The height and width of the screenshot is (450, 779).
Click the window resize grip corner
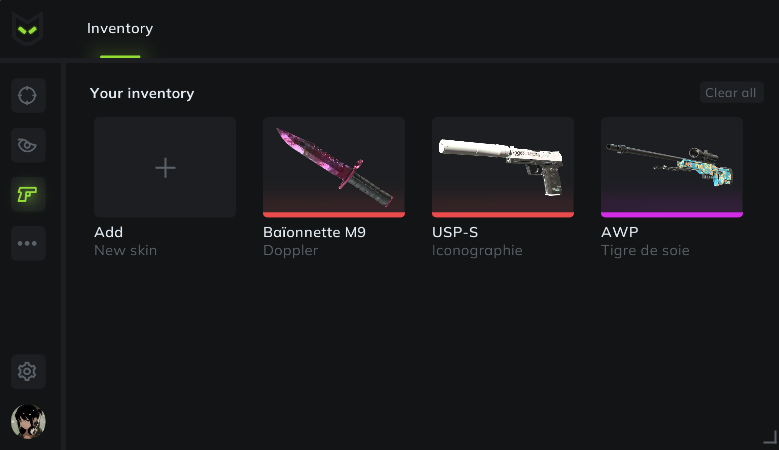click(x=770, y=437)
